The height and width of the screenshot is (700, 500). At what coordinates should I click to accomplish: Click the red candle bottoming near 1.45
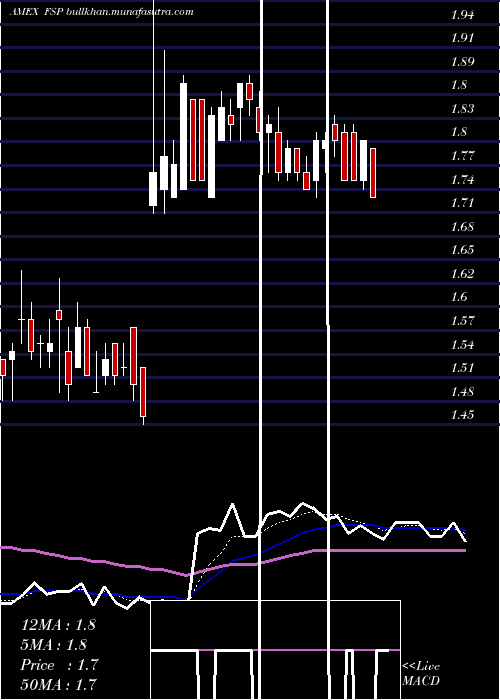click(143, 392)
